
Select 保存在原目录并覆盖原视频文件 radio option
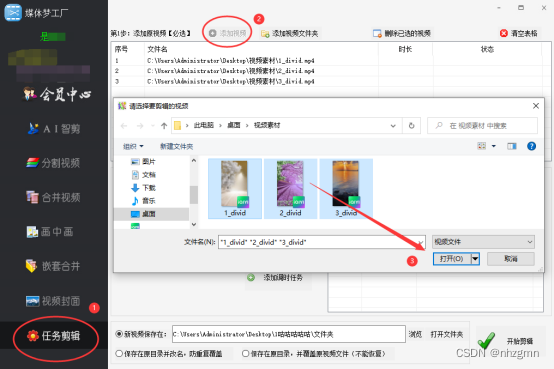click(246, 353)
